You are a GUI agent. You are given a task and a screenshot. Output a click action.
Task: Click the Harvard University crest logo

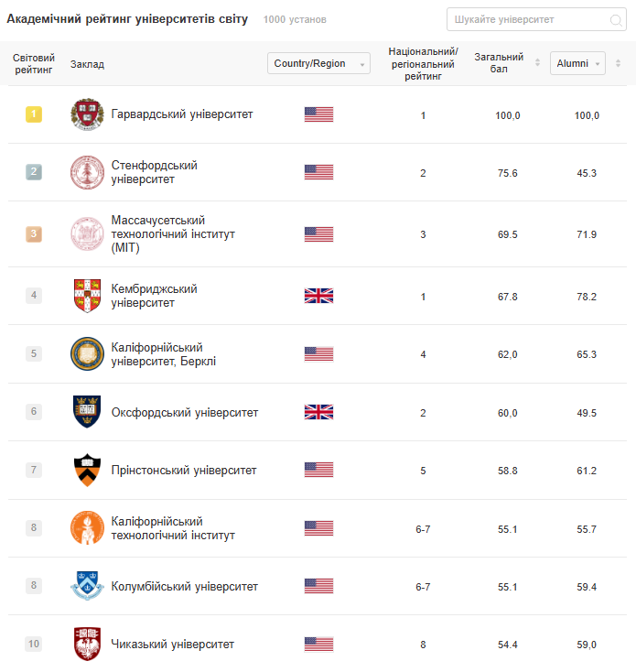click(86, 114)
